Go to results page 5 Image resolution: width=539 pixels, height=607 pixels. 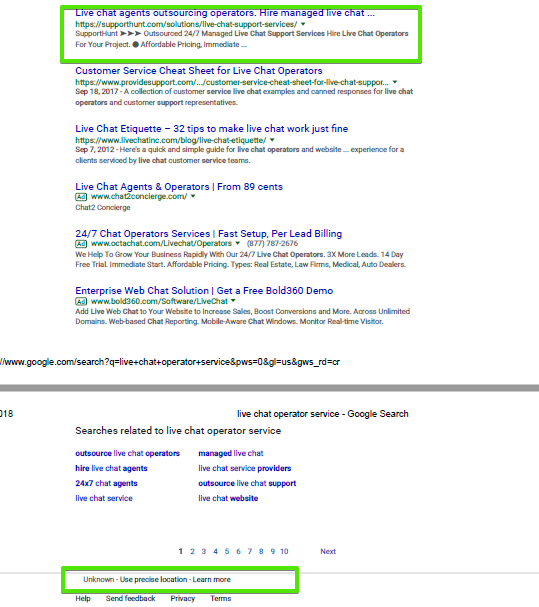pyautogui.click(x=227, y=552)
